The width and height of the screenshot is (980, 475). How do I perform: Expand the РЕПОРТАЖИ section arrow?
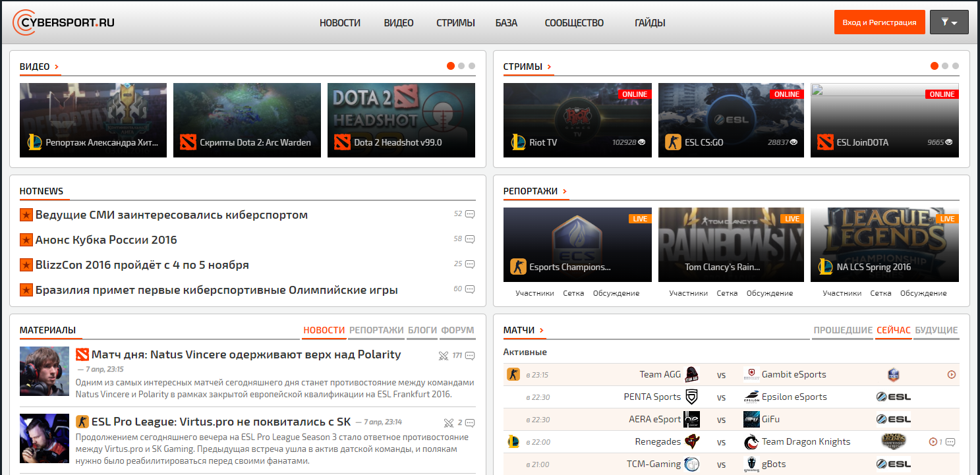565,191
